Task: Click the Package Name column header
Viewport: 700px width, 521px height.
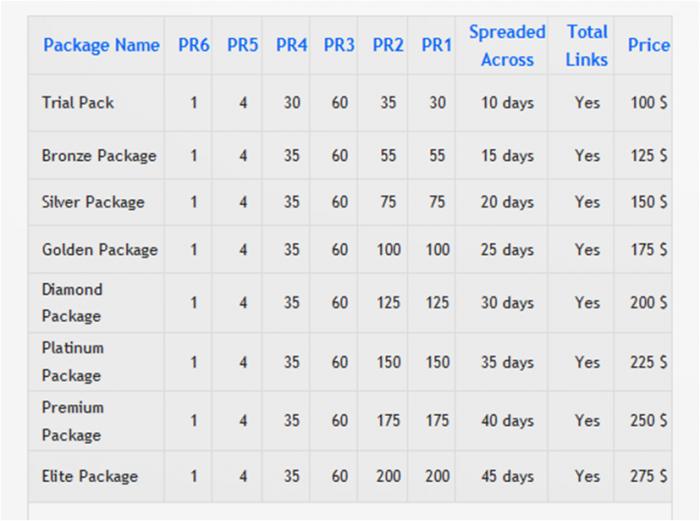Action: coord(101,45)
